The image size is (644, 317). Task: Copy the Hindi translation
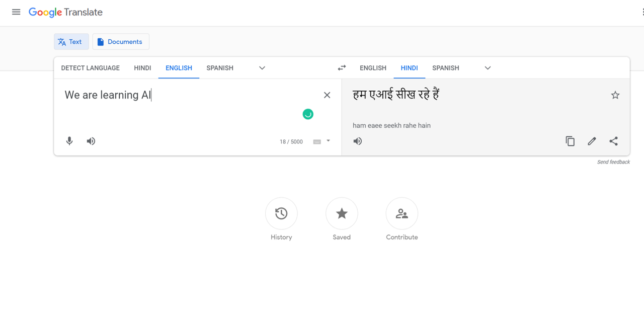(x=570, y=141)
